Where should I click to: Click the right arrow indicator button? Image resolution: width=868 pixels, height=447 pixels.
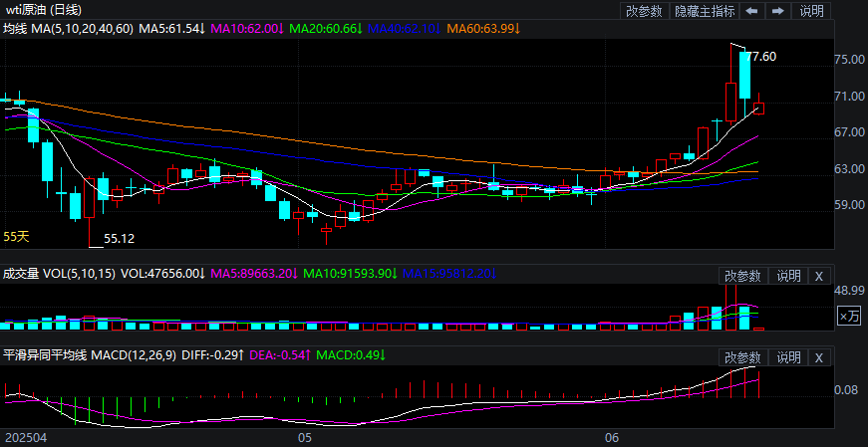(x=778, y=11)
